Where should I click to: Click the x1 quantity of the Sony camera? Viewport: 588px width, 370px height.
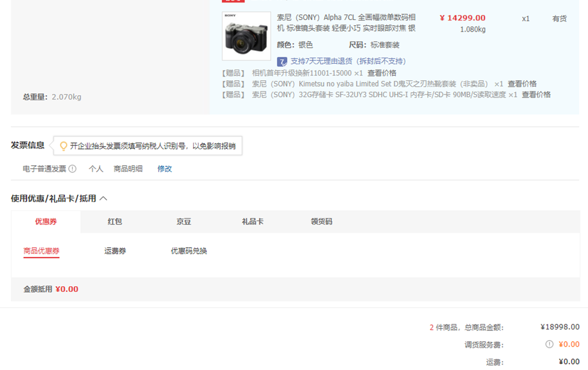tap(526, 19)
